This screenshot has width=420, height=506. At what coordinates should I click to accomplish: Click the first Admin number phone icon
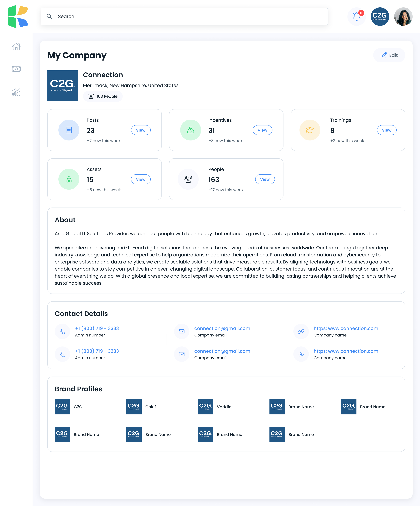62,332
